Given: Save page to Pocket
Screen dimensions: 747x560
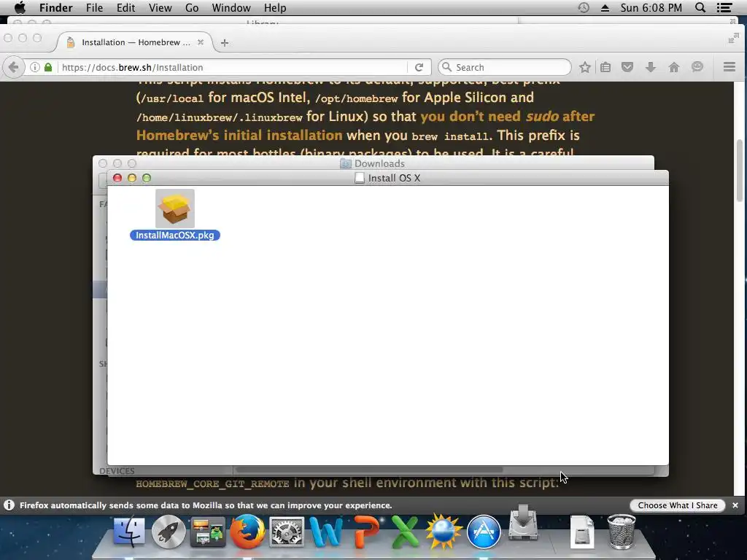Looking at the screenshot, I should (x=627, y=67).
